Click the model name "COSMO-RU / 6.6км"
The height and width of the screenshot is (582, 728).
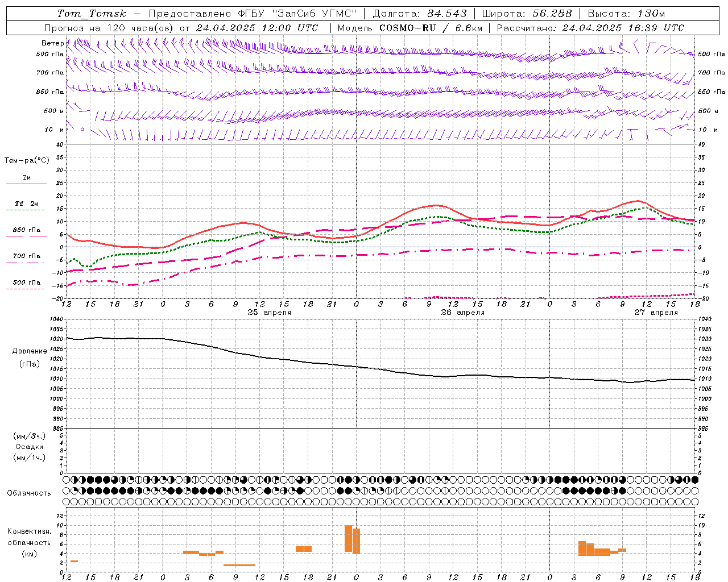pos(431,28)
